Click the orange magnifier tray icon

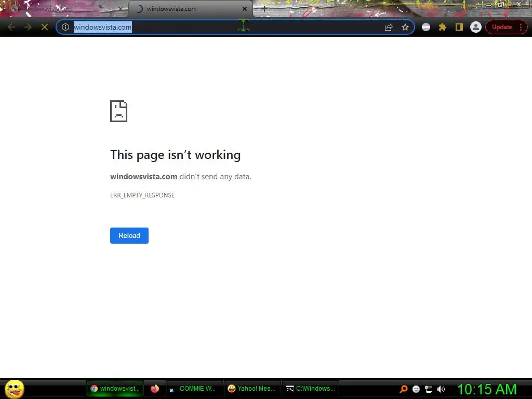403,389
